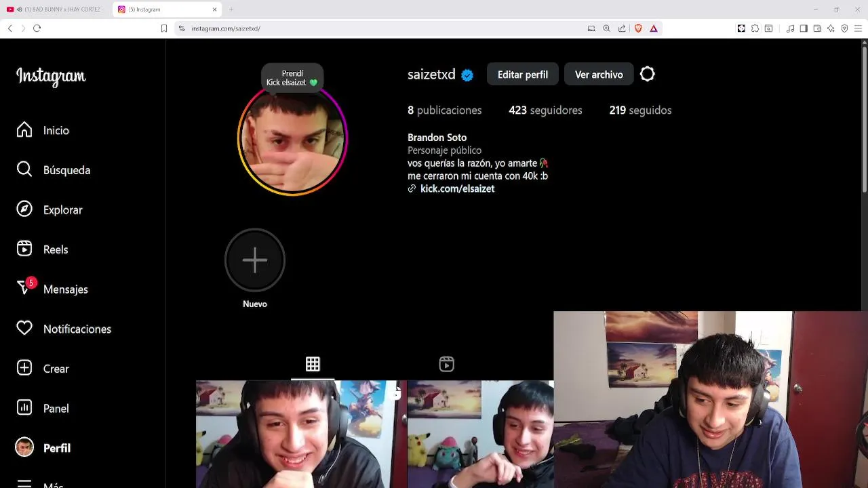View the 219 seguidos list

click(640, 110)
